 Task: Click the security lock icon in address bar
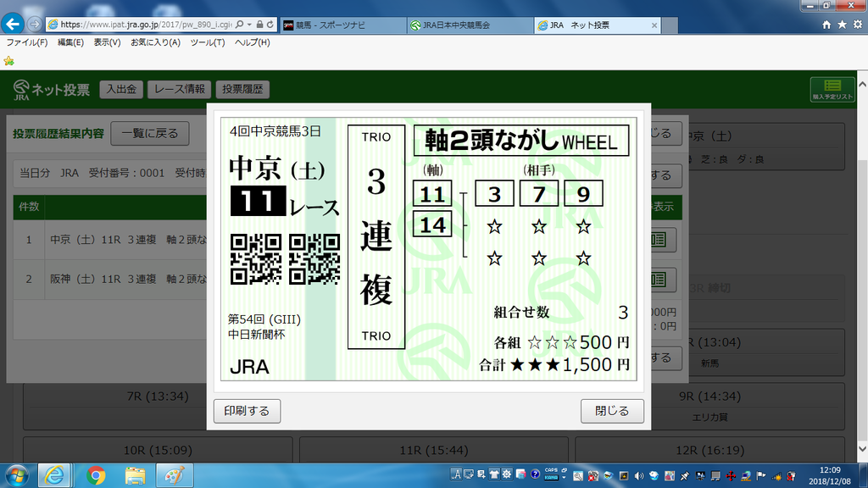259,25
